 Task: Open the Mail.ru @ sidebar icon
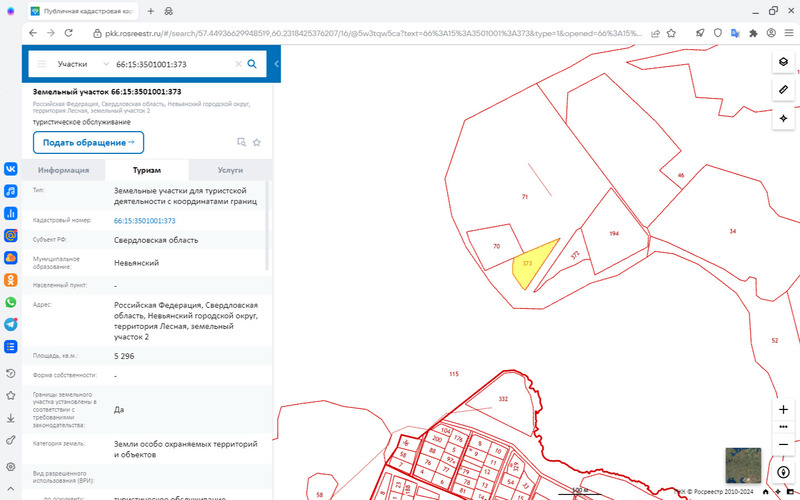point(11,235)
